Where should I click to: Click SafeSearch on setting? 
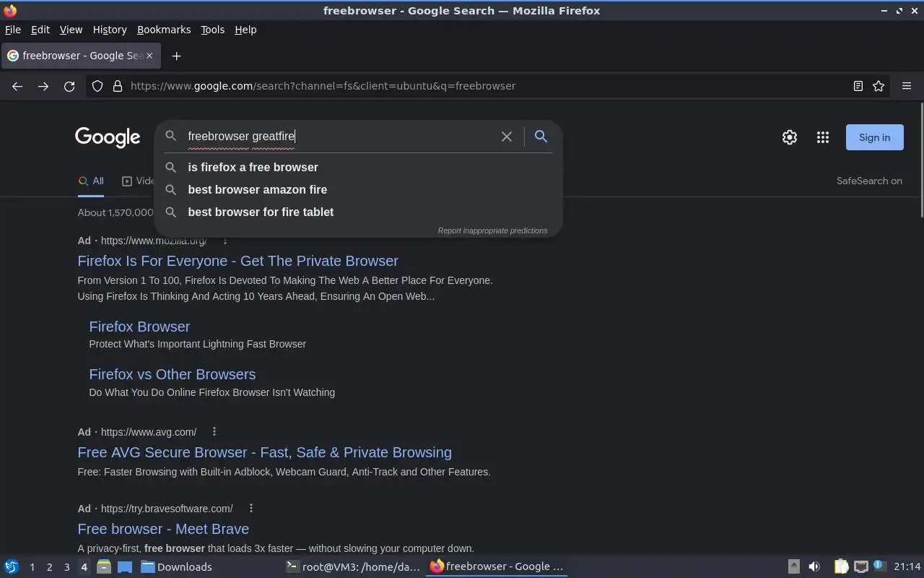point(869,181)
